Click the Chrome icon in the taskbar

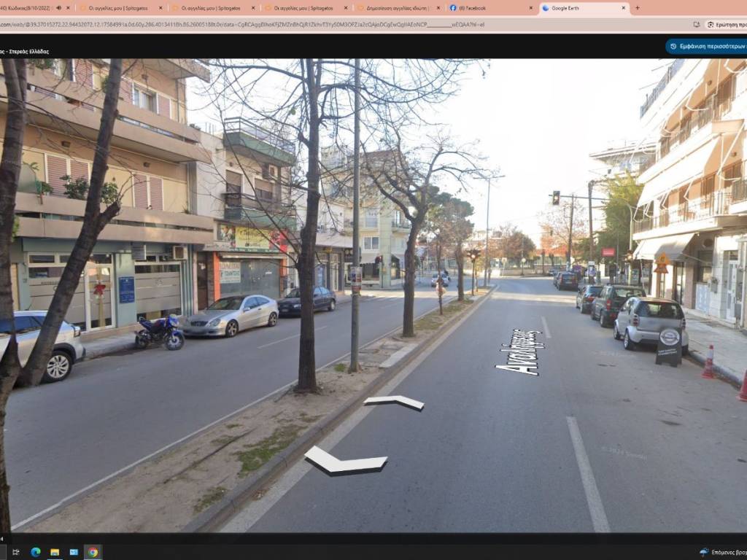[93, 552]
